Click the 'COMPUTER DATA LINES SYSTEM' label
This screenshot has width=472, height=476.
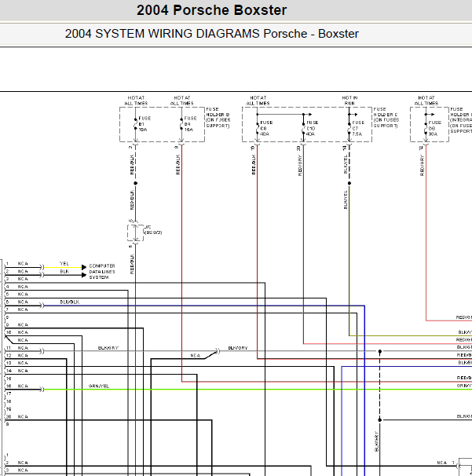click(102, 272)
